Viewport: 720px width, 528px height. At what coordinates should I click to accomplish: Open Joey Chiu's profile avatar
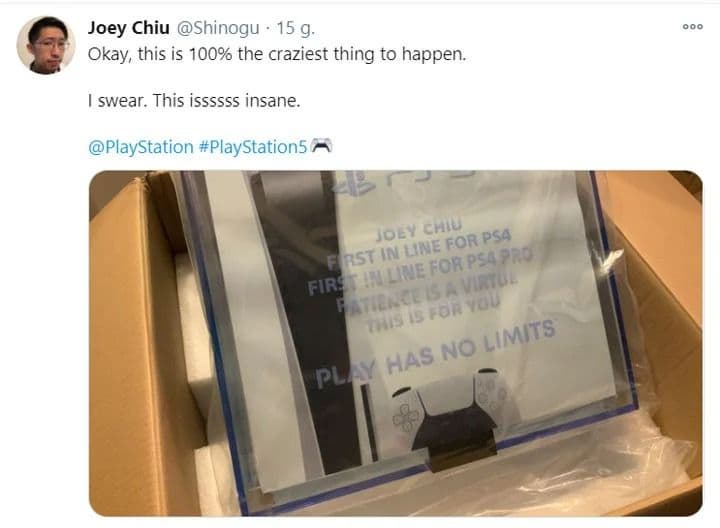[45, 45]
